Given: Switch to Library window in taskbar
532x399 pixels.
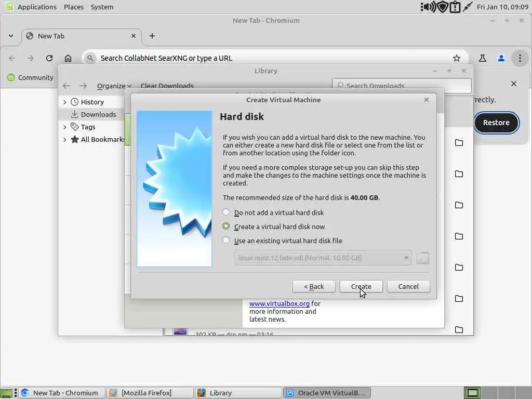Looking at the screenshot, I should pyautogui.click(x=238, y=393).
